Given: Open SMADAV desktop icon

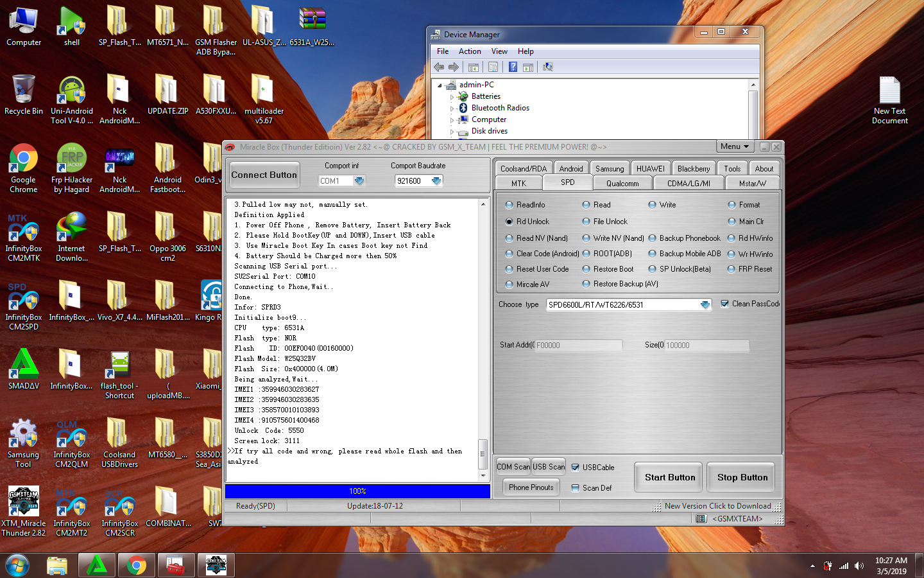Looking at the screenshot, I should click(24, 369).
